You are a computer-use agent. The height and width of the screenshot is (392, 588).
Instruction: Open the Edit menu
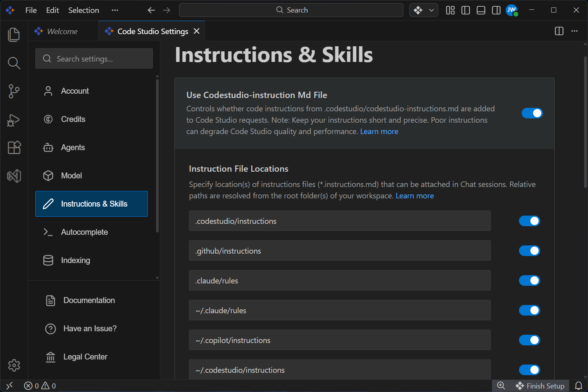pyautogui.click(x=53, y=10)
